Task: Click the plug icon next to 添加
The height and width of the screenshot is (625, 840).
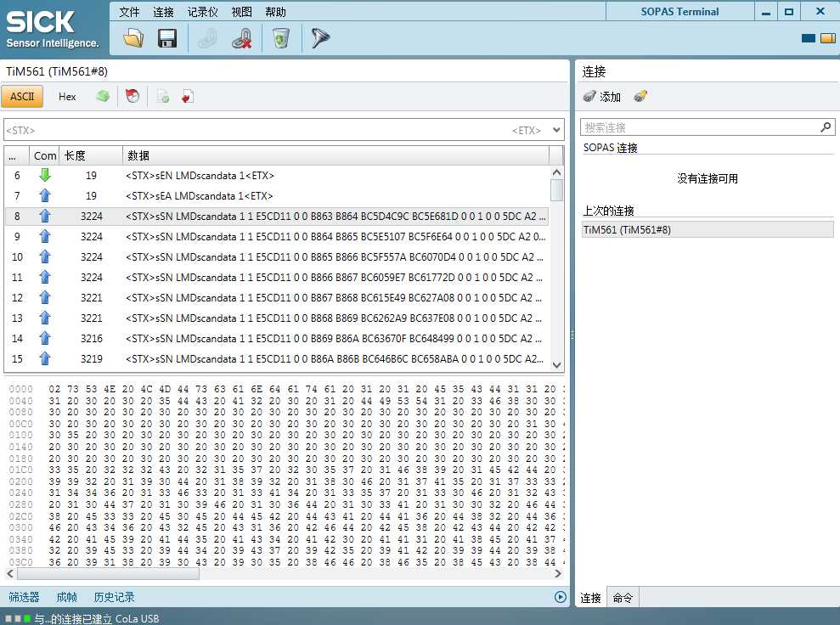Action: coord(589,97)
